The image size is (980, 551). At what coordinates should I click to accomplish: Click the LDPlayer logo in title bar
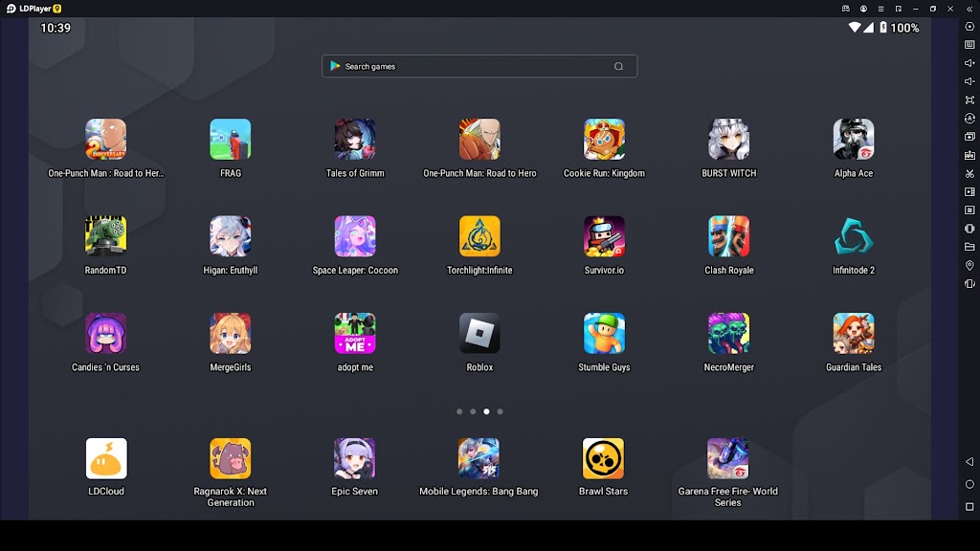[11, 9]
